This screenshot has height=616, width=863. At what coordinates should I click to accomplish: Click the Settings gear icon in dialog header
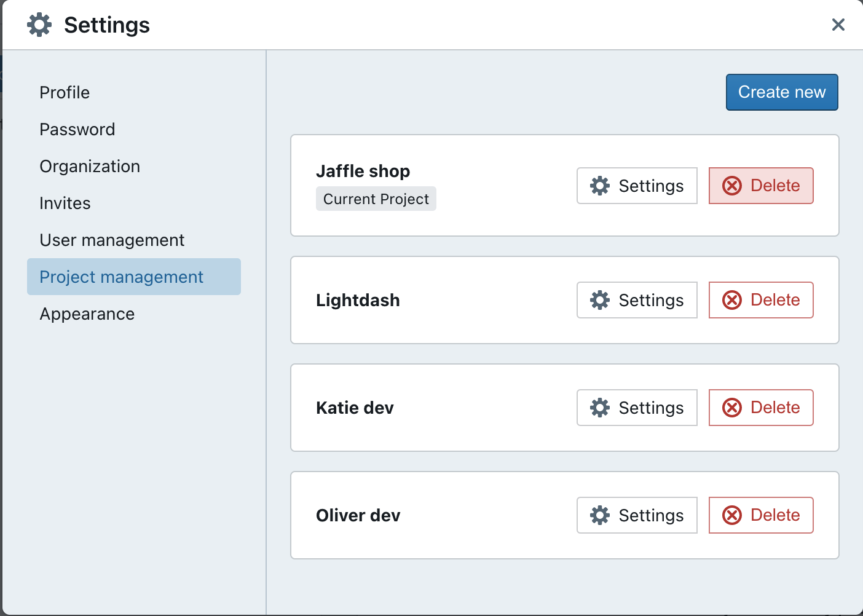click(39, 25)
